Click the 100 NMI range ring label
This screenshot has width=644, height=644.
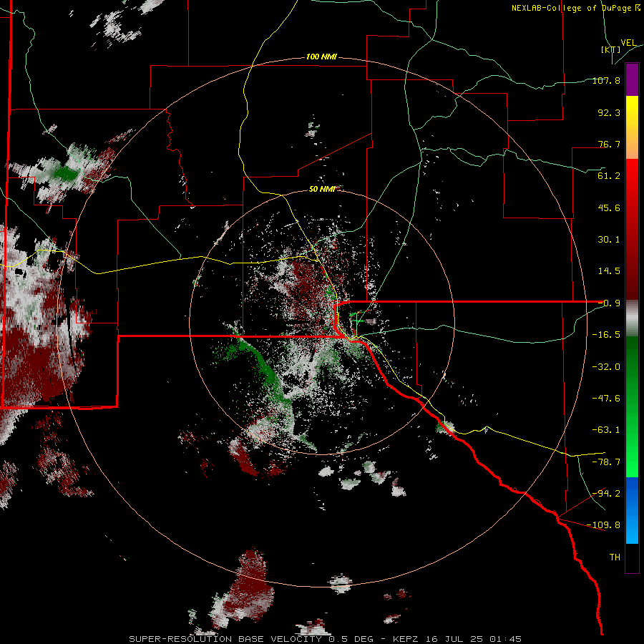click(321, 57)
